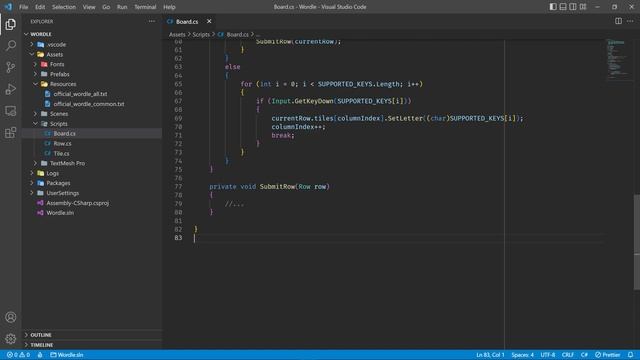The width and height of the screenshot is (640, 360).
Task: Open the View menu
Action: pos(89,7)
